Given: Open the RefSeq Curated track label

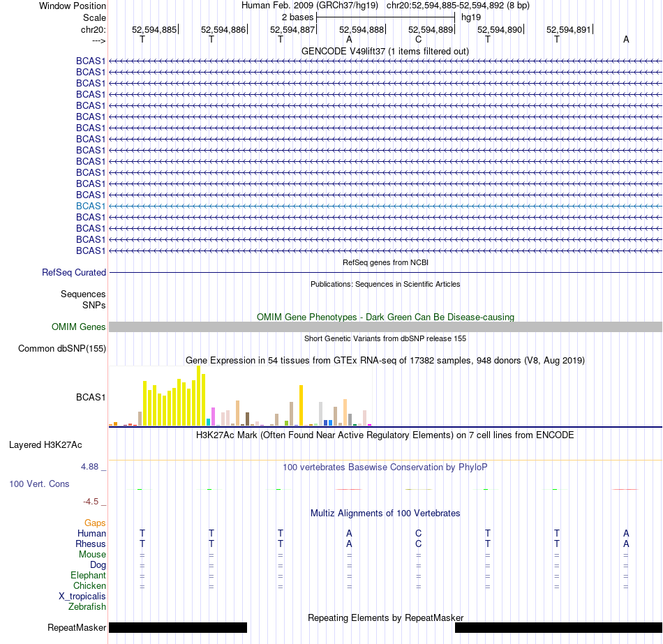Looking at the screenshot, I should point(73,272).
